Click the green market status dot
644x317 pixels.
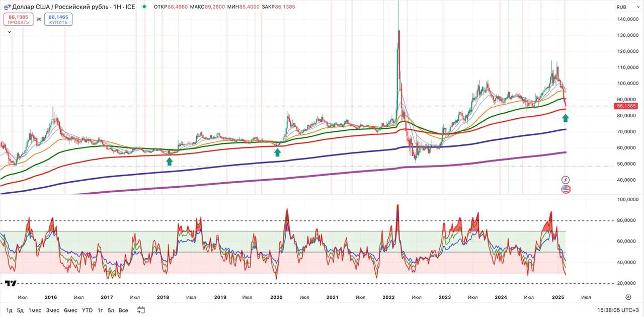pyautogui.click(x=145, y=7)
